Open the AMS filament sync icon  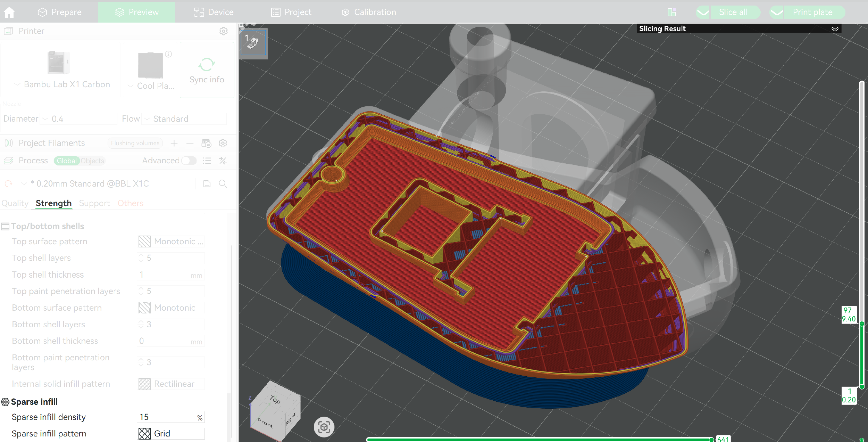click(206, 143)
